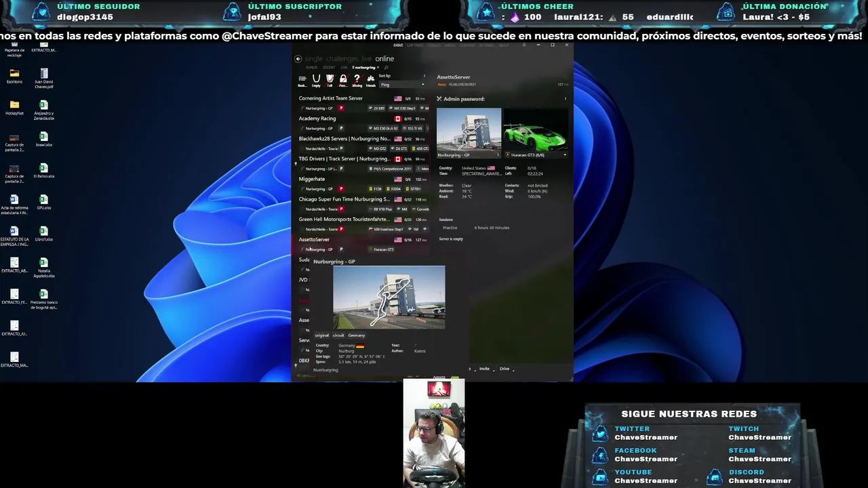The height and width of the screenshot is (488, 868).
Task: Open the Sort by Ping dropdown
Action: tap(402, 85)
